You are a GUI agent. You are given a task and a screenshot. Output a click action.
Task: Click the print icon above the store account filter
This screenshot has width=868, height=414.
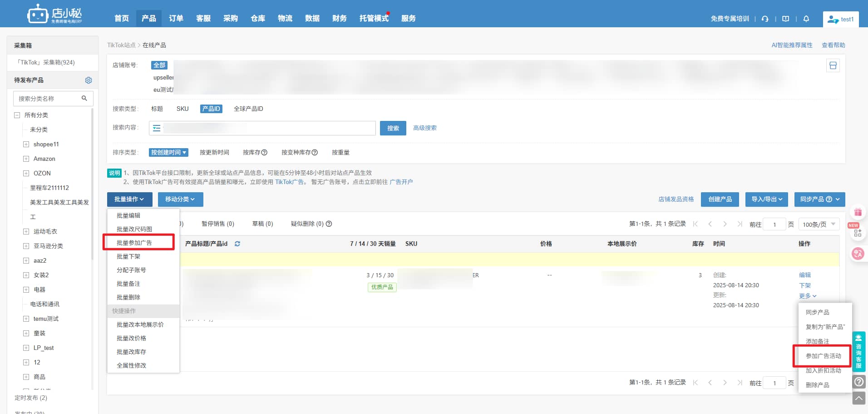(833, 65)
